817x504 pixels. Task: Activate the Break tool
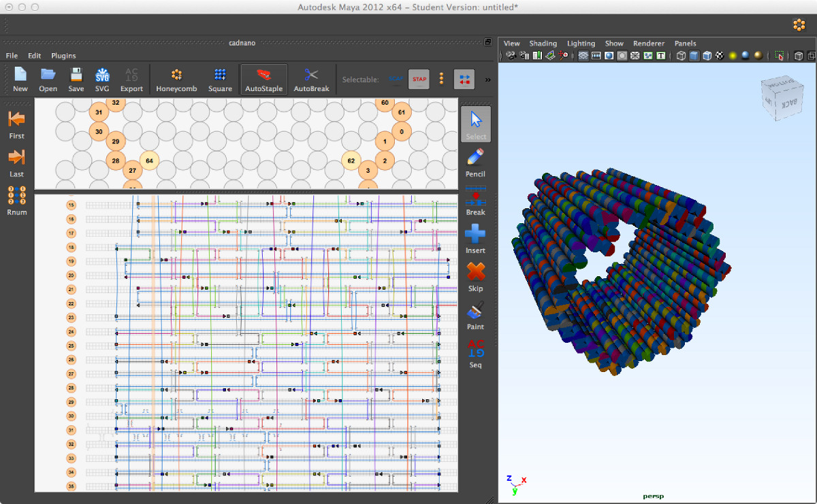tap(475, 201)
